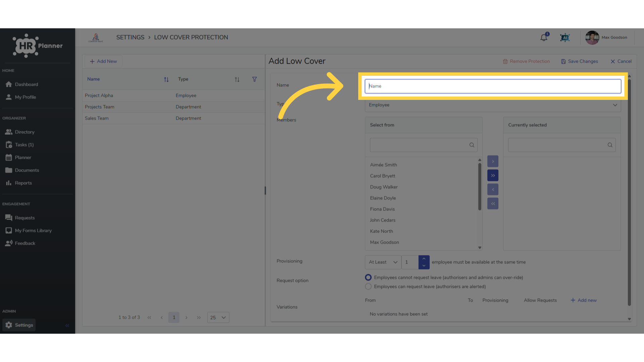Image resolution: width=644 pixels, height=362 pixels.
Task: Open the table filter funnel
Action: [255, 79]
